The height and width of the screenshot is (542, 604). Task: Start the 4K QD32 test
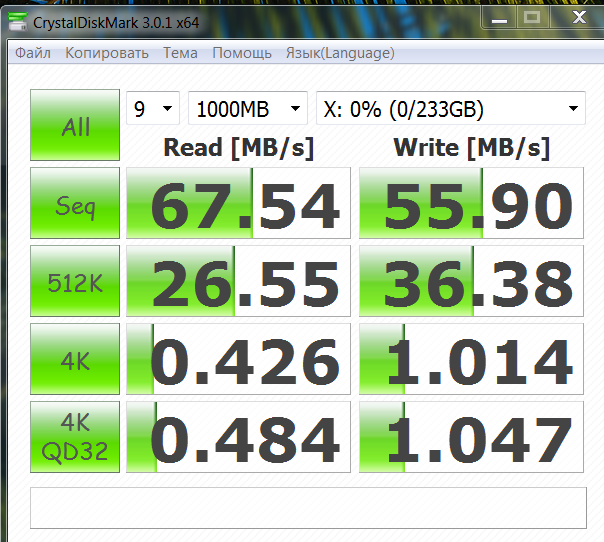pos(75,437)
